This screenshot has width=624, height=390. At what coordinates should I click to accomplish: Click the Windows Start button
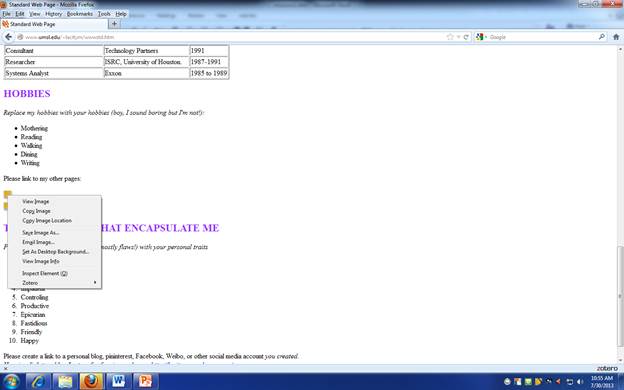coord(11,381)
